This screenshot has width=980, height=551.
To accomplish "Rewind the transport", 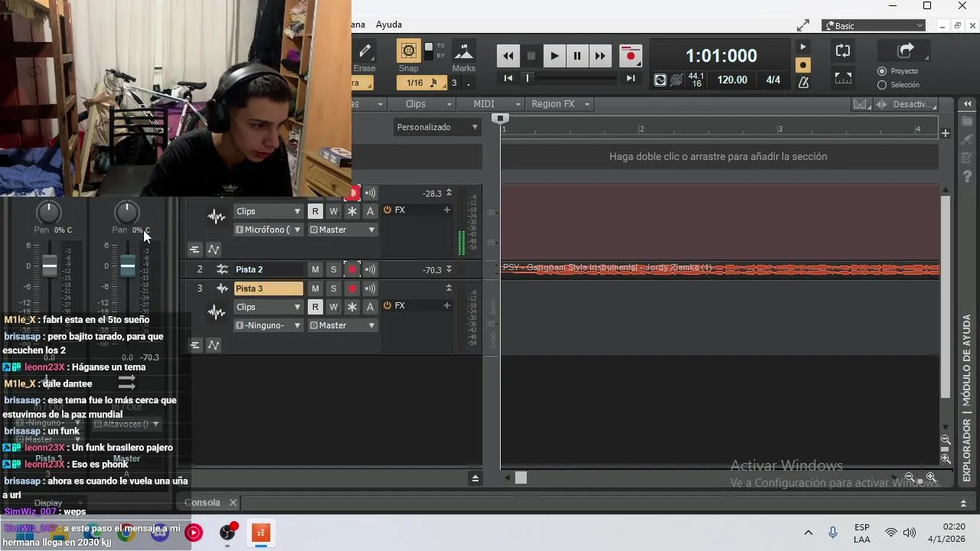I will click(508, 56).
